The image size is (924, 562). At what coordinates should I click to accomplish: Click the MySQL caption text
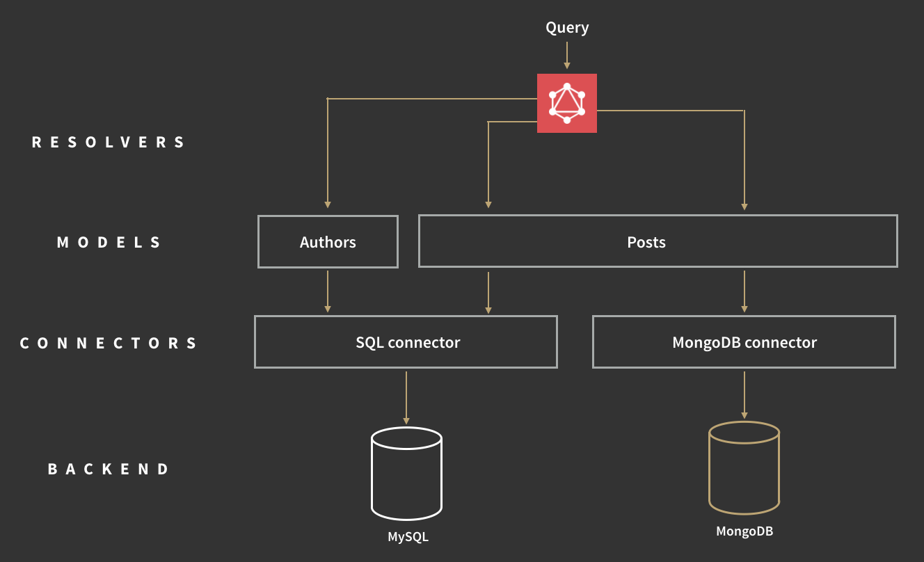click(x=408, y=537)
